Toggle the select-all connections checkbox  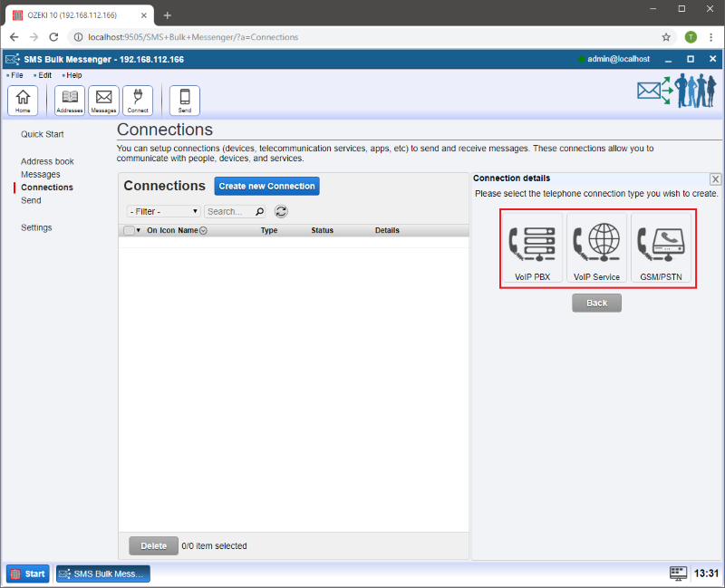pos(129,231)
